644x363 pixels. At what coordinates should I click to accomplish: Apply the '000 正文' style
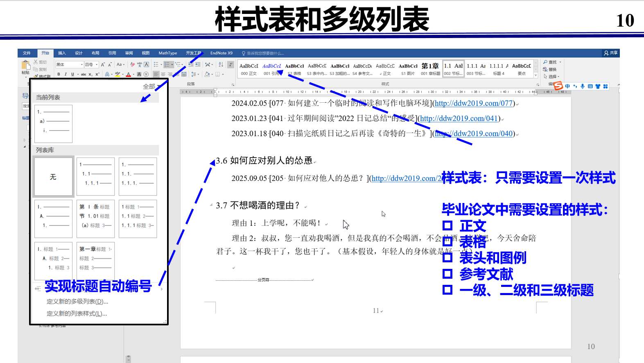pyautogui.click(x=249, y=69)
